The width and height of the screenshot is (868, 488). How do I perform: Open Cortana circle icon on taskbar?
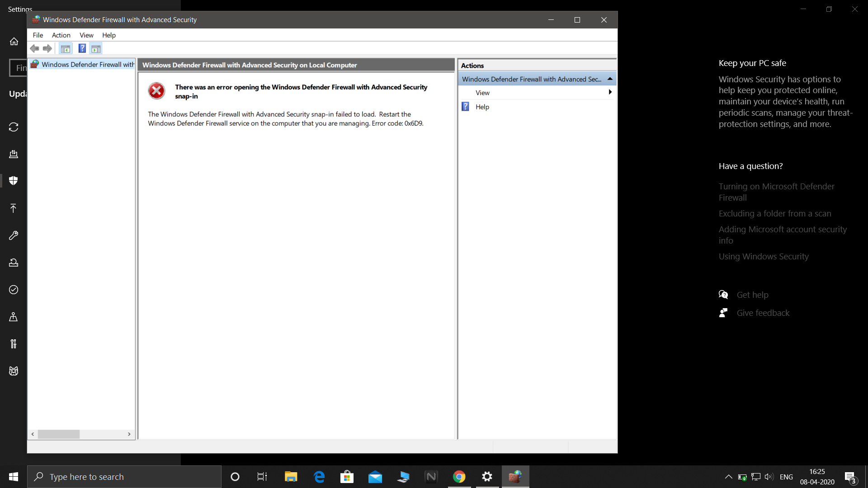click(x=235, y=477)
